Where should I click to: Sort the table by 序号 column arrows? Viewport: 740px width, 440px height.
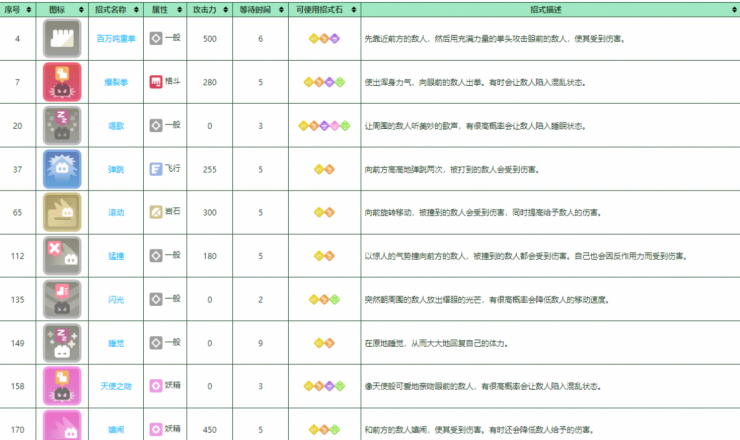pyautogui.click(x=29, y=8)
